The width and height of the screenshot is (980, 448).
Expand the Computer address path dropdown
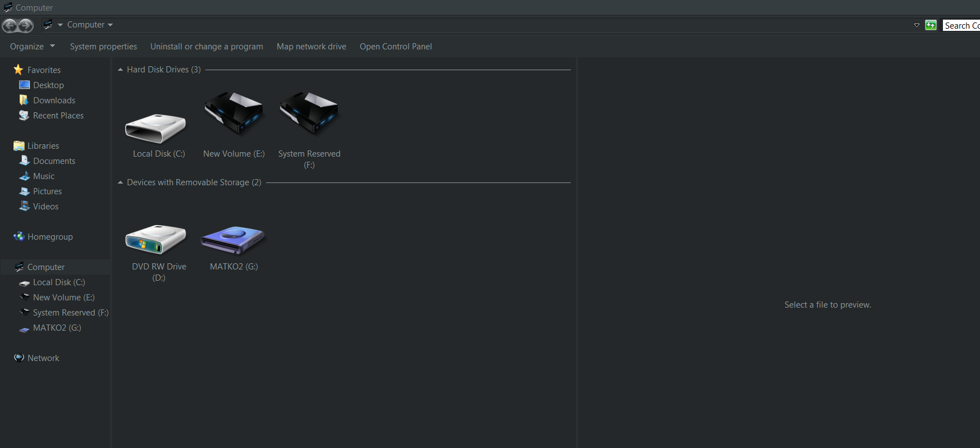[x=111, y=25]
